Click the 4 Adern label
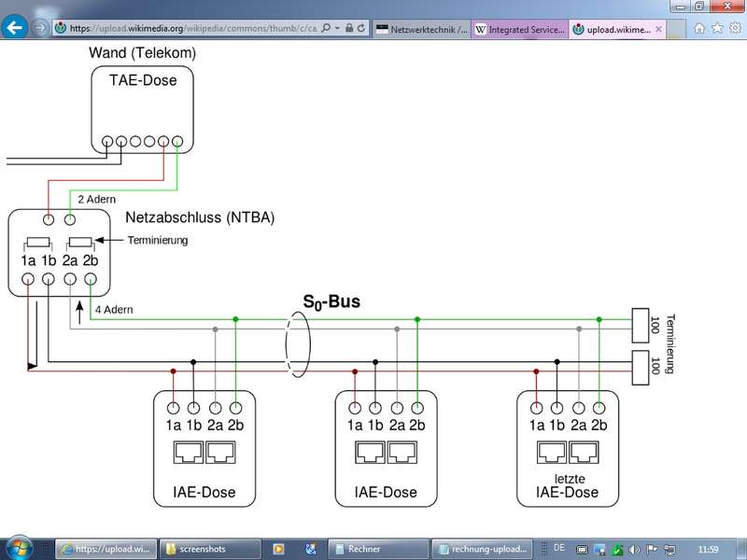This screenshot has height=560, width=747. 114,310
